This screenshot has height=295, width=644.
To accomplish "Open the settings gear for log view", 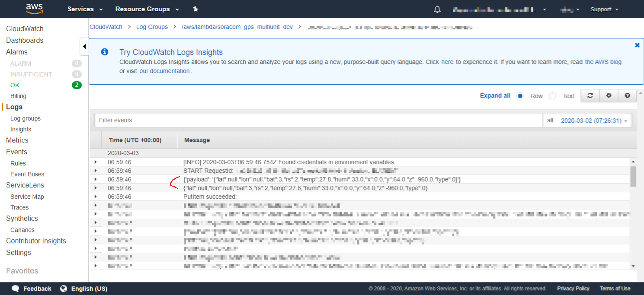I will click(x=609, y=96).
